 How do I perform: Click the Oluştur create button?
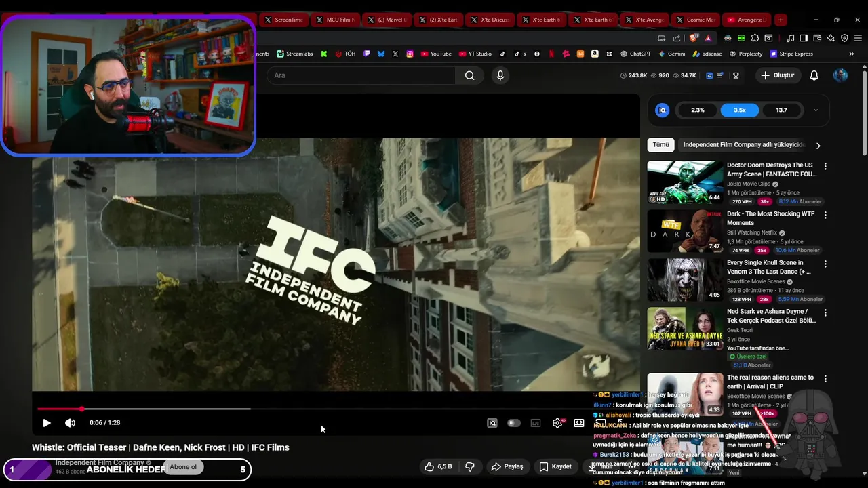[777, 75]
